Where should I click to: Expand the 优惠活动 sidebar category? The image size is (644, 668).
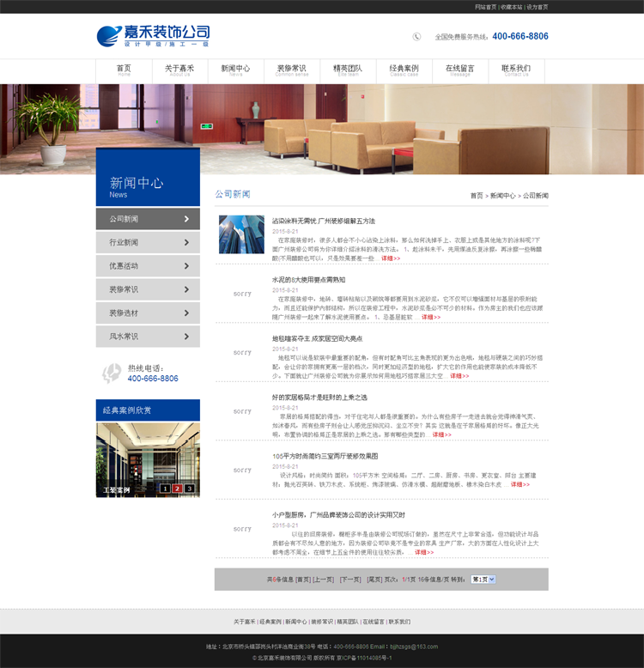coord(148,266)
